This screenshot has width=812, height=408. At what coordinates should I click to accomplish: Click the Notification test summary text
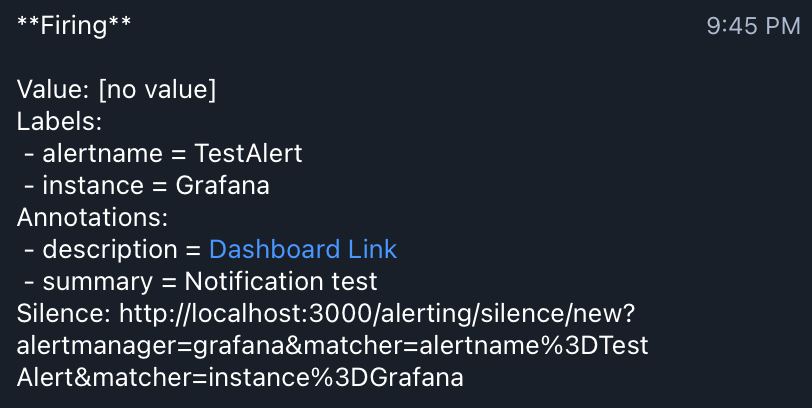coord(281,281)
